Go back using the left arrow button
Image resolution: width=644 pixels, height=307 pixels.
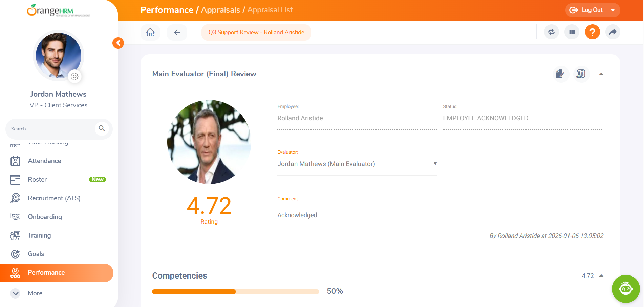click(177, 32)
